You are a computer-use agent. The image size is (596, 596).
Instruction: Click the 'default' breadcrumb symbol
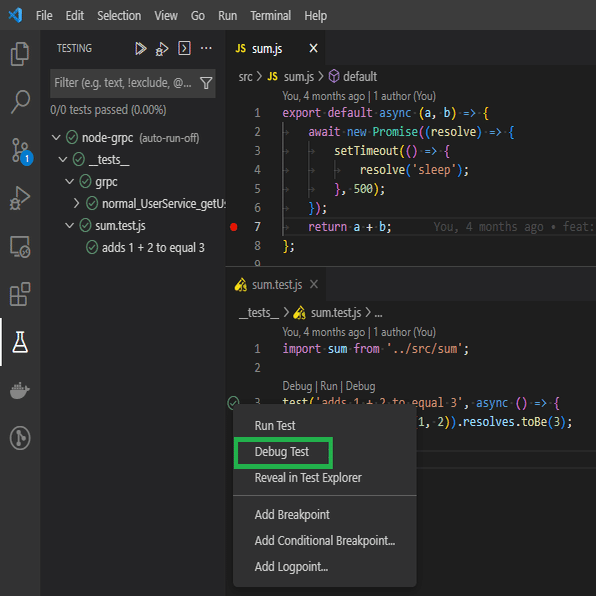tap(360, 76)
